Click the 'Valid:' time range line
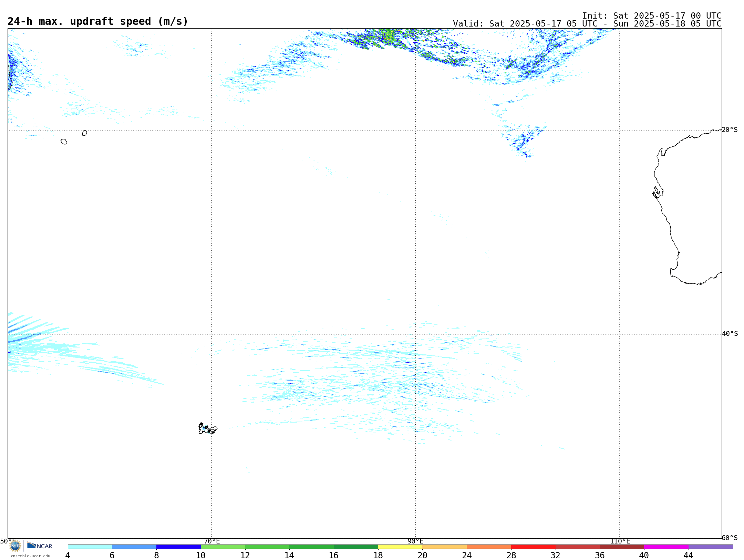 click(x=587, y=24)
